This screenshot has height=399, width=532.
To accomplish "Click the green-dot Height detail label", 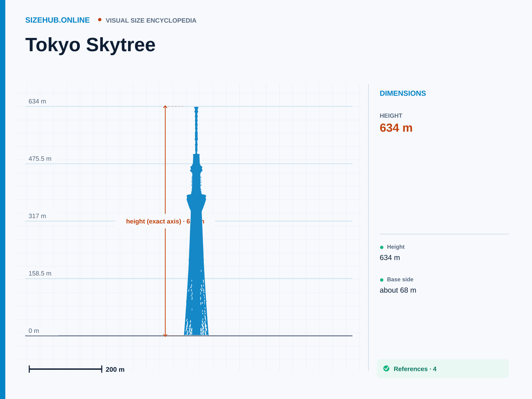I will (396, 247).
